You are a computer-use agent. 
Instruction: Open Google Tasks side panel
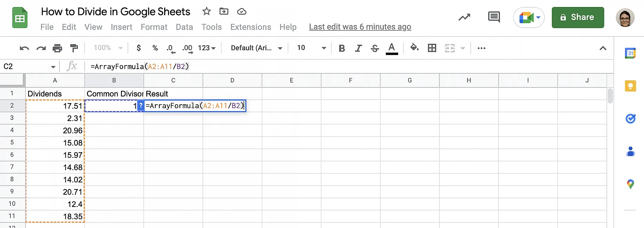coord(630,119)
